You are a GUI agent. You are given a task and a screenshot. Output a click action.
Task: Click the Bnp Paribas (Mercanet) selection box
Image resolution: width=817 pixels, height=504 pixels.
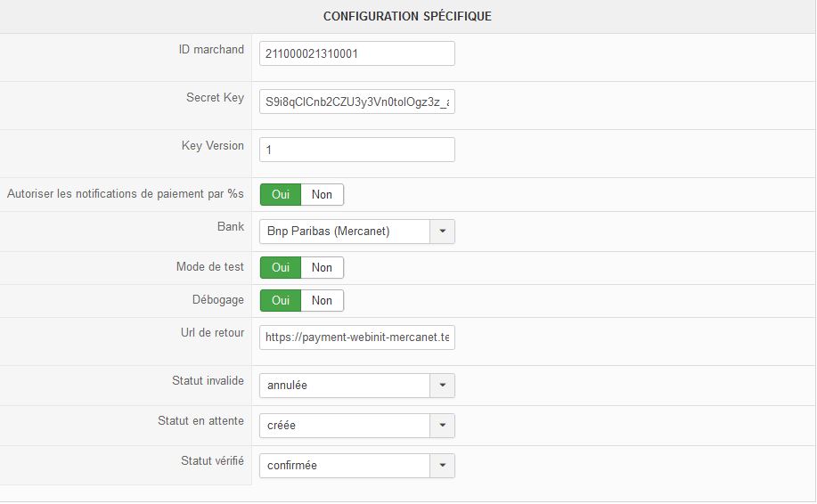345,232
